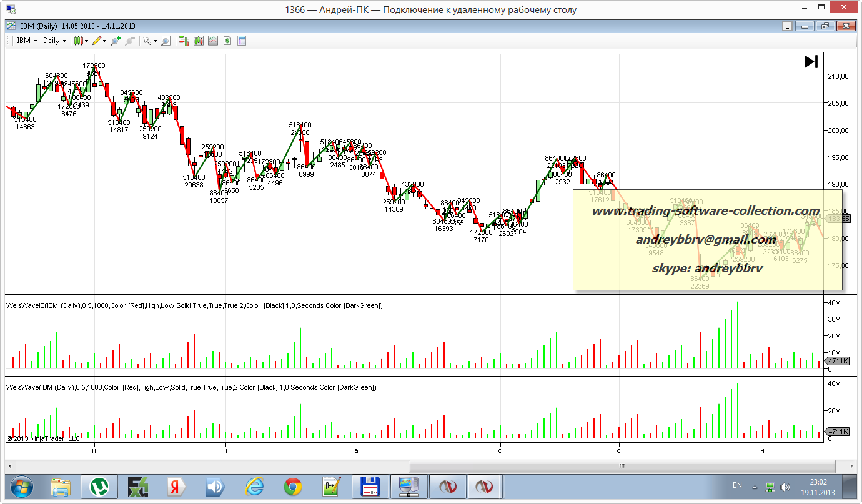Open Chart Trader panel icon
This screenshot has height=504, width=862.
[184, 41]
